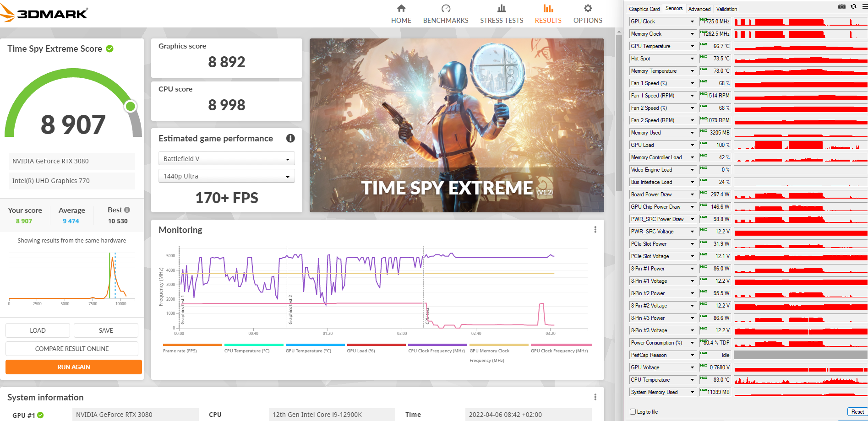
Task: Click the CPU score value 8 998
Action: coord(227,105)
